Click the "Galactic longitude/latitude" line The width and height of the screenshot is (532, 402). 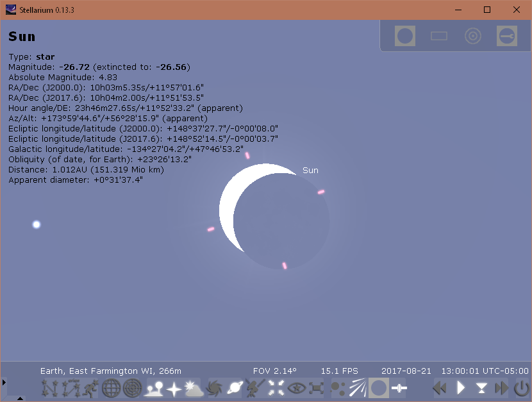tap(126, 149)
